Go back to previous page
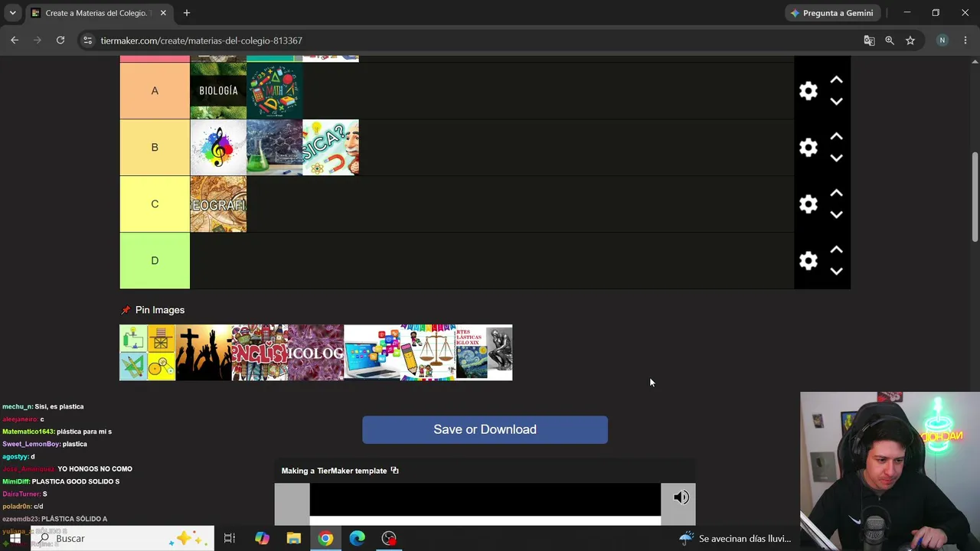This screenshot has width=980, height=551. [x=15, y=41]
